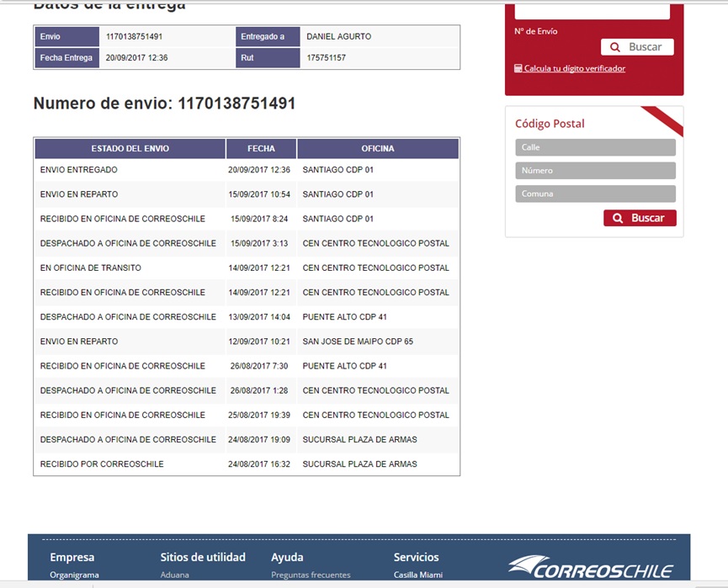Select the Ayuda footer heading
This screenshot has width=728, height=588.
tap(287, 557)
